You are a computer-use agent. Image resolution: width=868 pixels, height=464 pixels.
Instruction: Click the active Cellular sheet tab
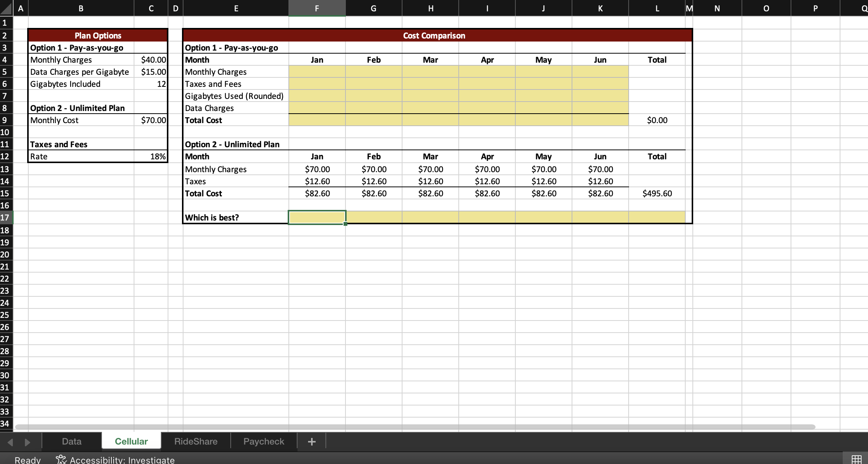(x=131, y=441)
